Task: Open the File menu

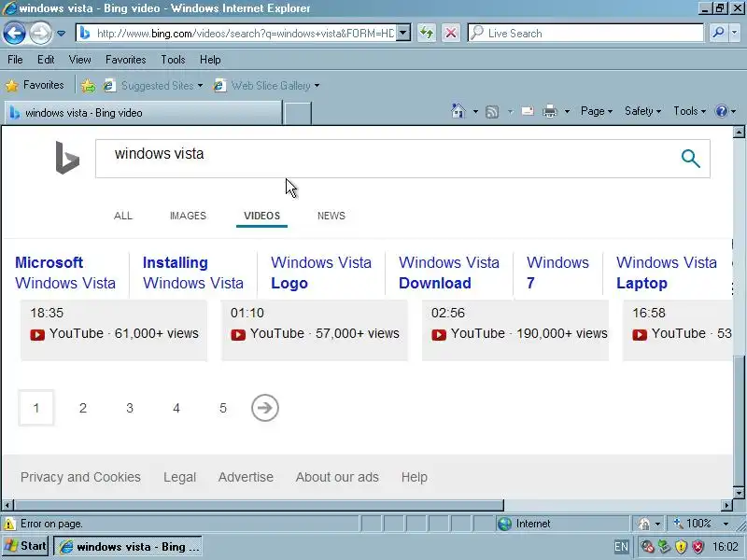Action: (15, 60)
